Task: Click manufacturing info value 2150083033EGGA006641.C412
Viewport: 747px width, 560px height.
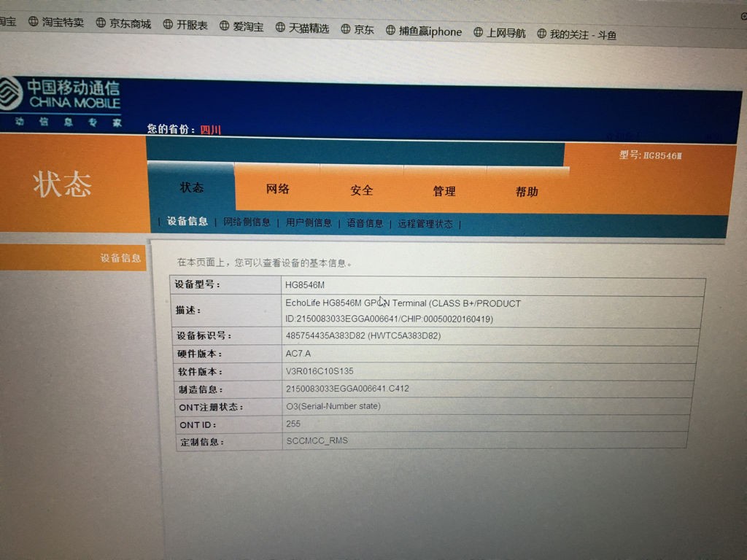Action: (x=347, y=389)
